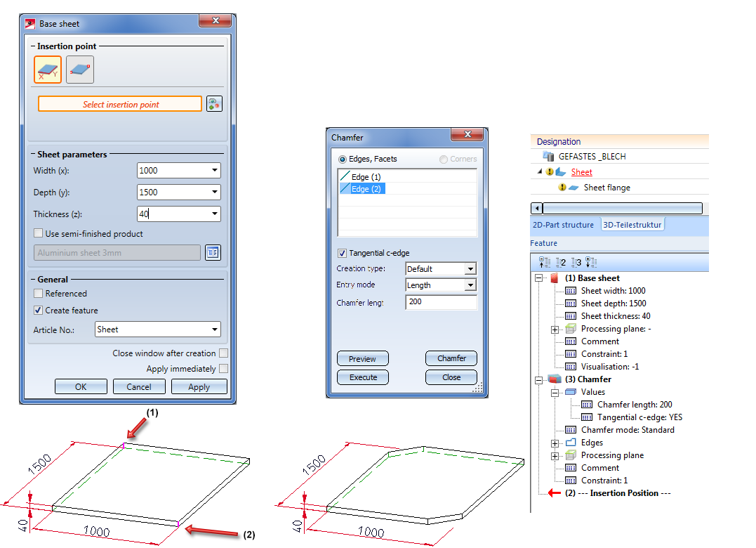Toggle the Tangential c-edge checkbox
Screen dimensions: 756x548
pos(343,253)
